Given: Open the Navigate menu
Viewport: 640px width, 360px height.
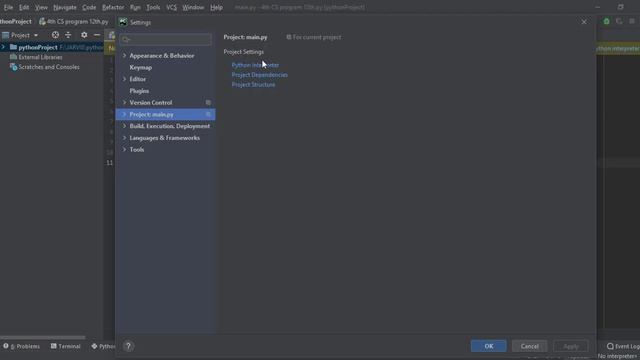Looking at the screenshot, I should pos(64,7).
